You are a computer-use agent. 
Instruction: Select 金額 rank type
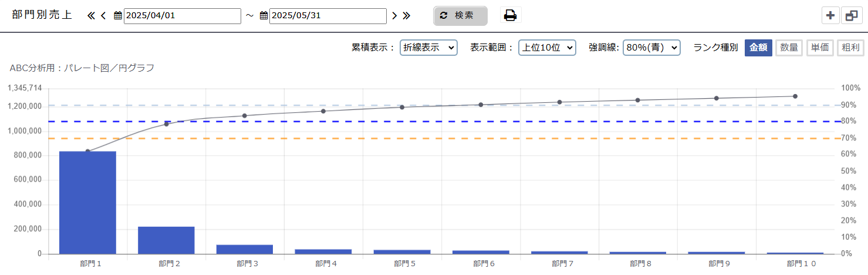click(758, 48)
